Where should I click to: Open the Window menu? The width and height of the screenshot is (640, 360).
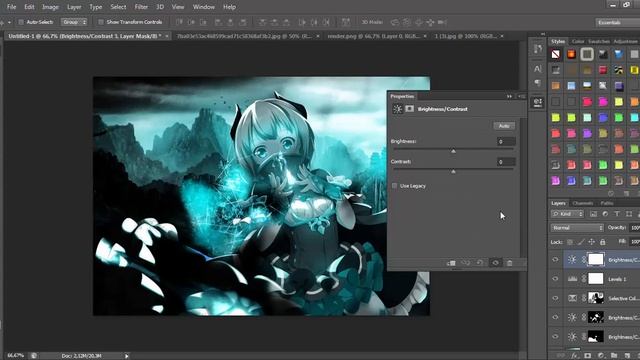tap(204, 7)
